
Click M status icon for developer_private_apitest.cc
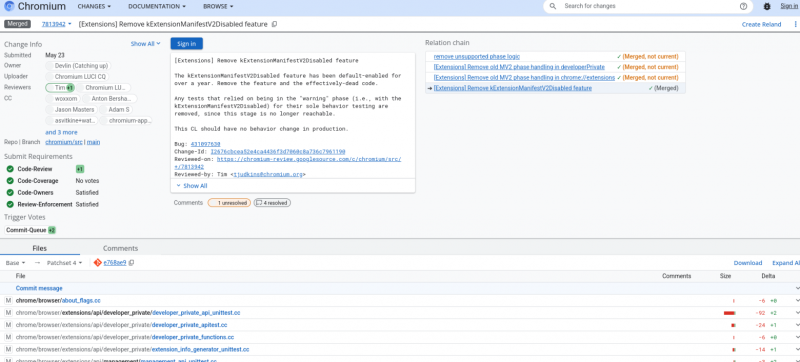point(8,325)
